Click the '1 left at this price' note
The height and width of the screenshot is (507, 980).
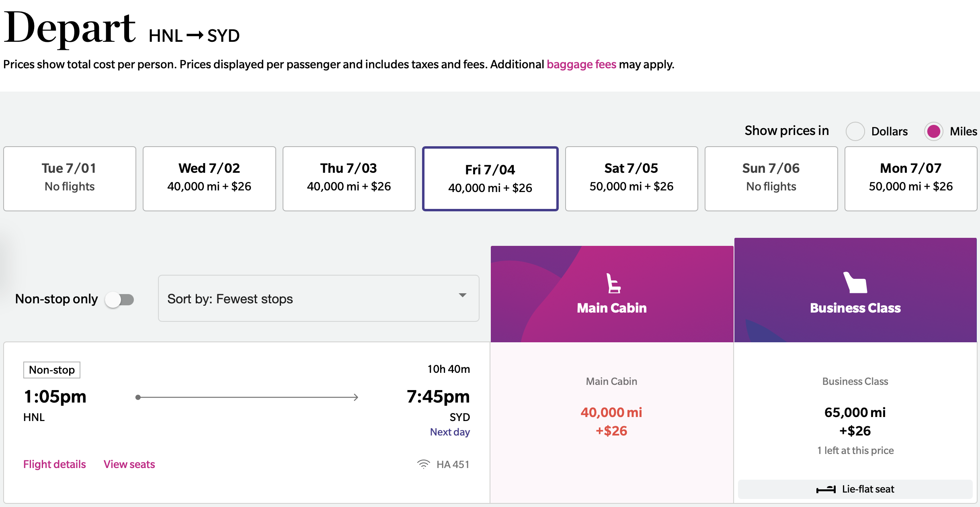(855, 450)
